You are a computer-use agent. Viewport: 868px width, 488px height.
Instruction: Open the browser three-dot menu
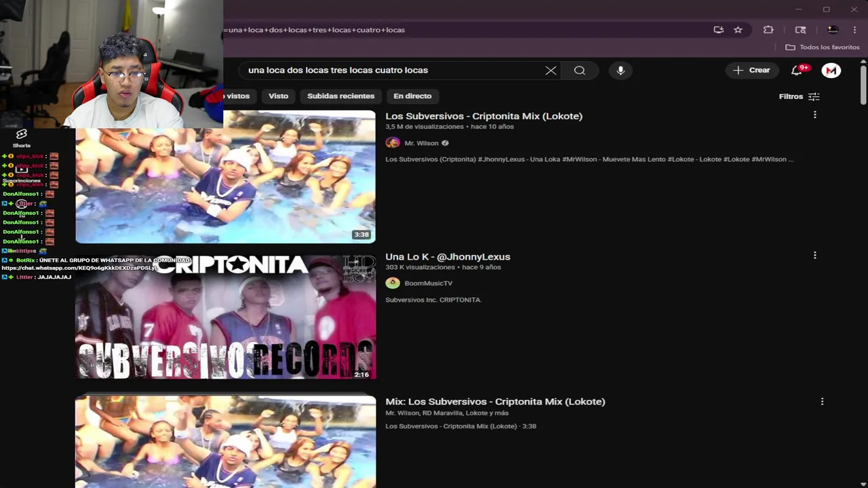click(x=854, y=30)
